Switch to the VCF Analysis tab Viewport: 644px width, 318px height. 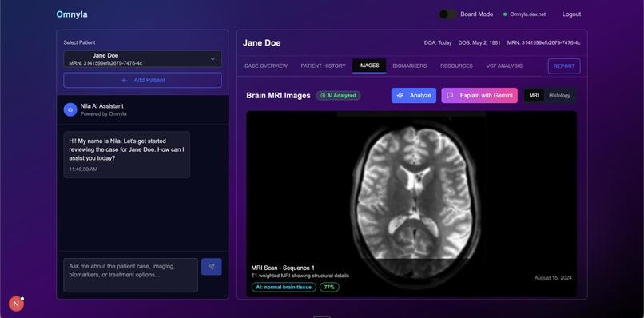tap(504, 66)
